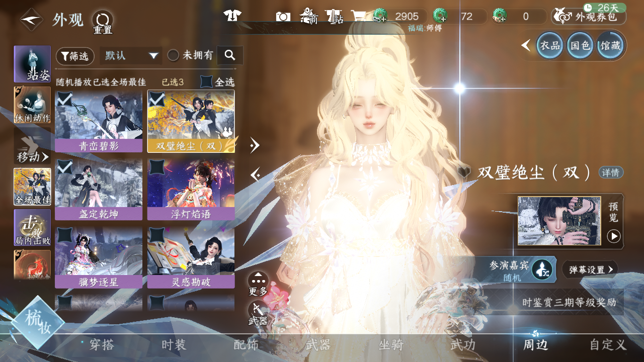Open the search magnifier icon
This screenshot has width=644, height=362.
click(x=230, y=55)
